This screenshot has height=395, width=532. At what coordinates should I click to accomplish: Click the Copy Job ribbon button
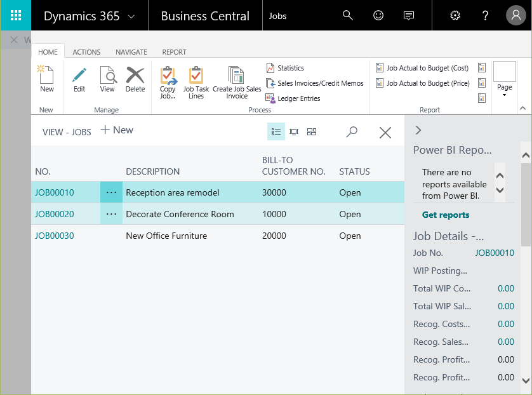click(x=168, y=83)
